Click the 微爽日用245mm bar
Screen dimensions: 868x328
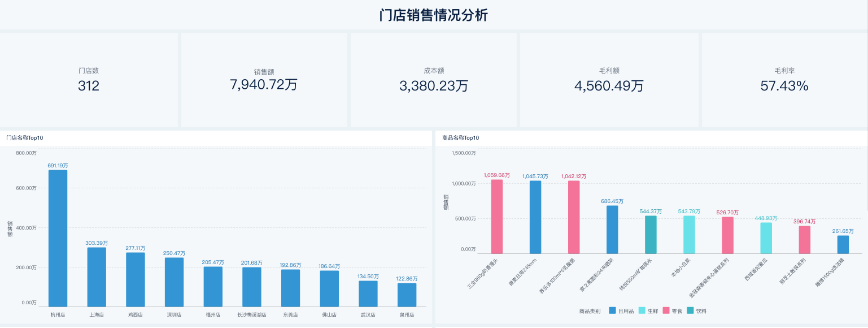(x=535, y=217)
